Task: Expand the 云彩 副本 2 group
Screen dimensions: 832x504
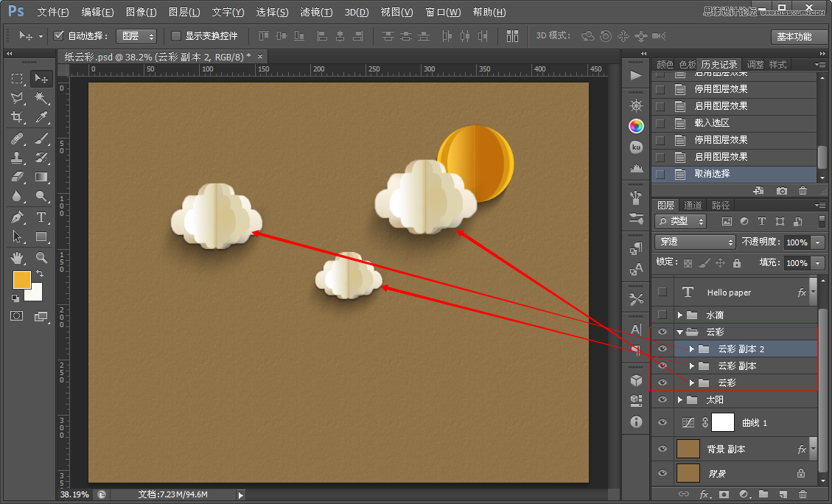Action: click(691, 349)
